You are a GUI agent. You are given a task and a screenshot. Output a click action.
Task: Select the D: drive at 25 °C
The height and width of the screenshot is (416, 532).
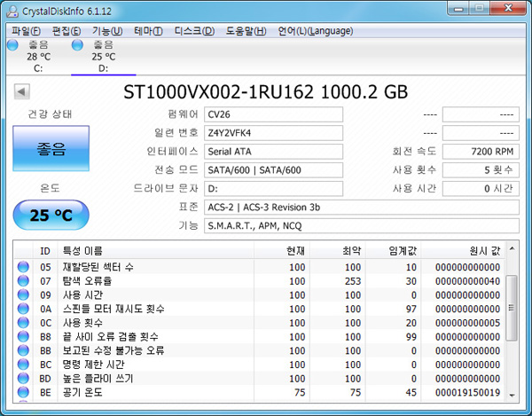pos(104,57)
